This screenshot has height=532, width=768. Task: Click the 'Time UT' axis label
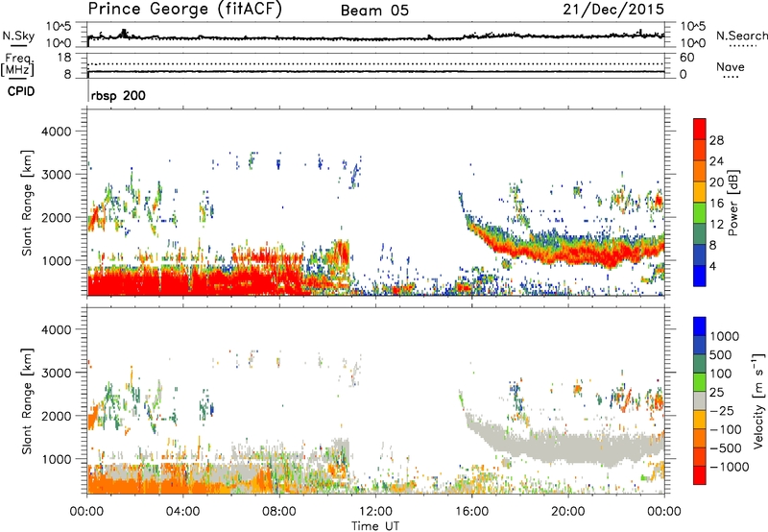(x=375, y=525)
